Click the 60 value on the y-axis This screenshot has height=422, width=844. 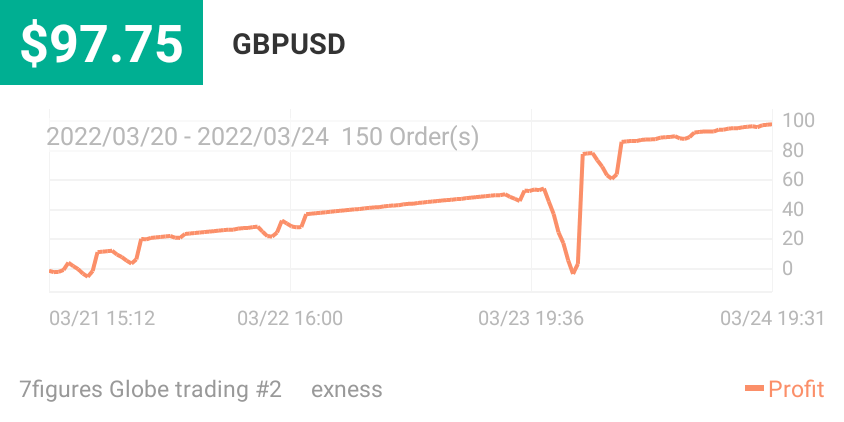point(793,179)
